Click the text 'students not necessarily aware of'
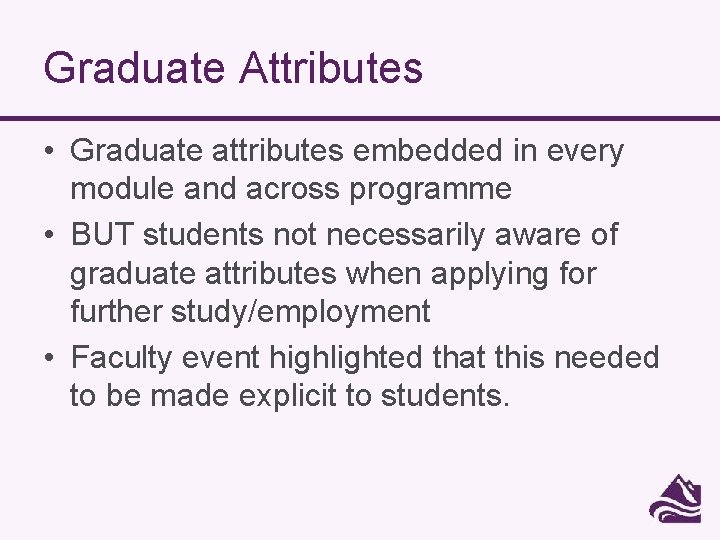Screen dimensions: 720x540 [x=381, y=234]
